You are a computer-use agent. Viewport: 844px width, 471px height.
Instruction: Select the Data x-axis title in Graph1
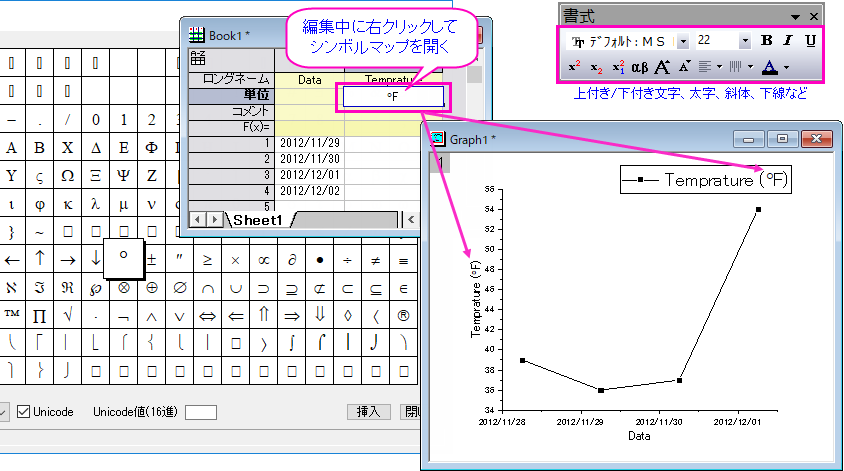click(x=639, y=436)
